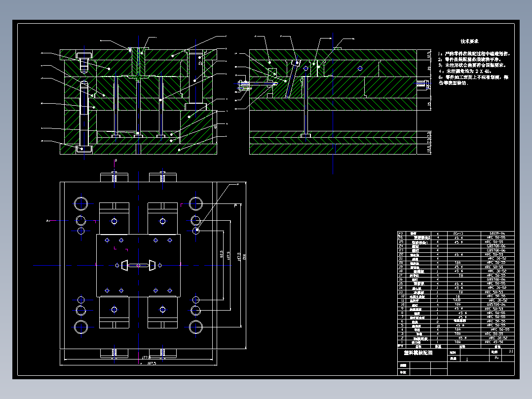Select the "107.5" vertical dimension text
The width and height of the screenshot is (532, 399).
[228, 256]
